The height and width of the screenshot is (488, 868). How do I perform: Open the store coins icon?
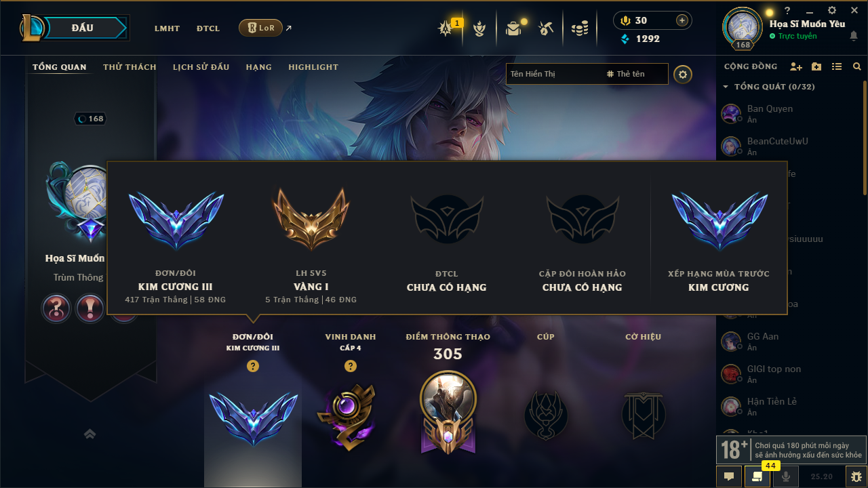click(579, 28)
